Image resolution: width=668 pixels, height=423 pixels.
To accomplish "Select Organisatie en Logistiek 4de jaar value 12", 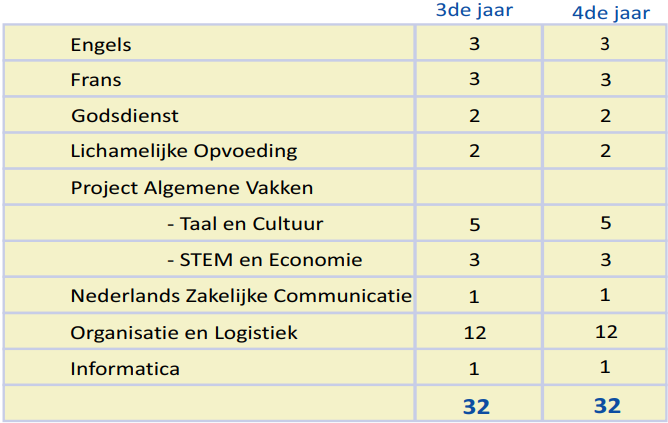I will (x=606, y=332).
